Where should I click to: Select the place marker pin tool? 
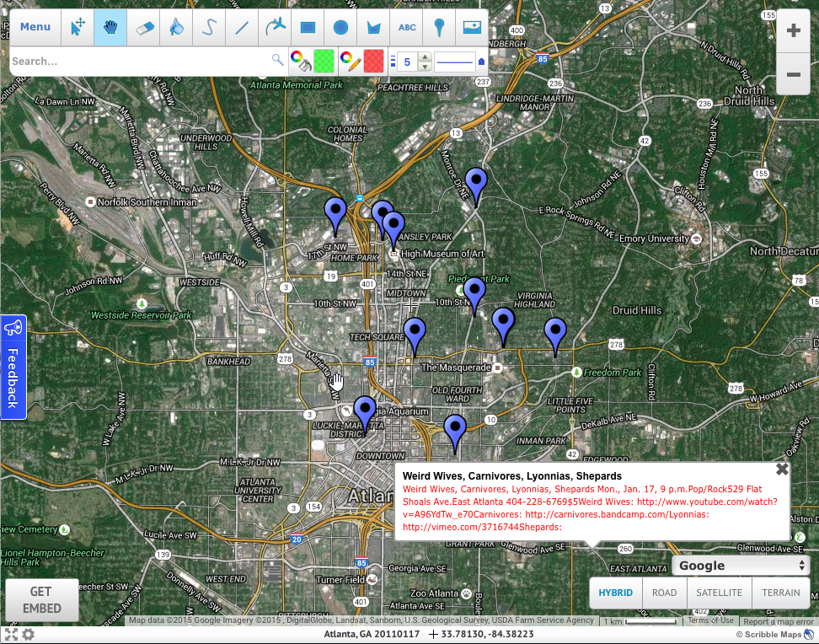439,27
